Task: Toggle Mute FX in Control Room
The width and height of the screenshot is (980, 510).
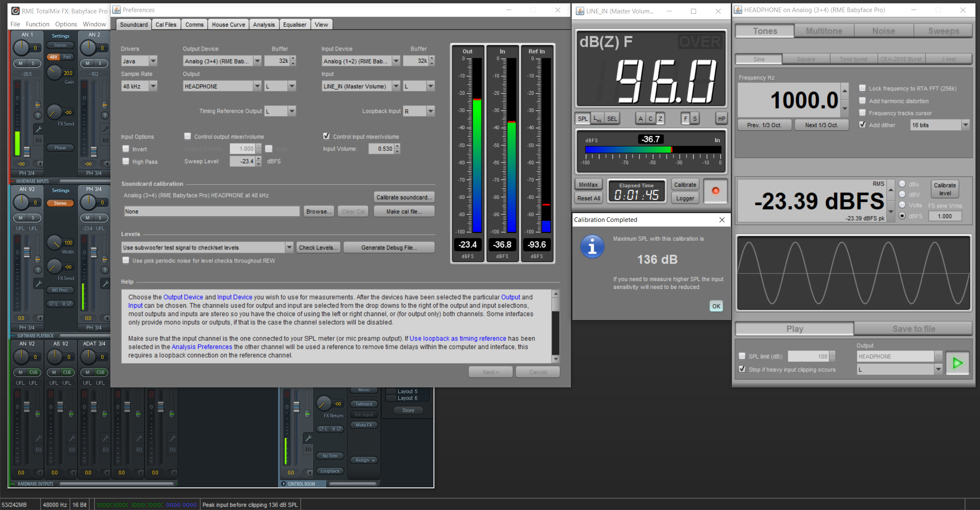Action: pyautogui.click(x=364, y=425)
